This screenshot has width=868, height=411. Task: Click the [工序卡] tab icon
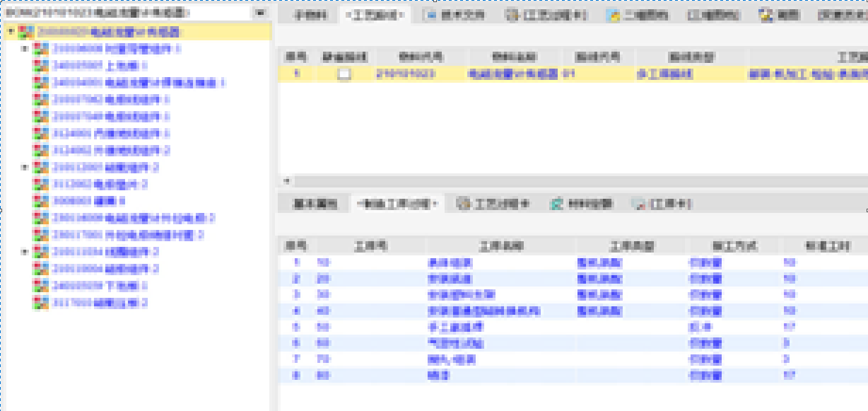pos(638,204)
